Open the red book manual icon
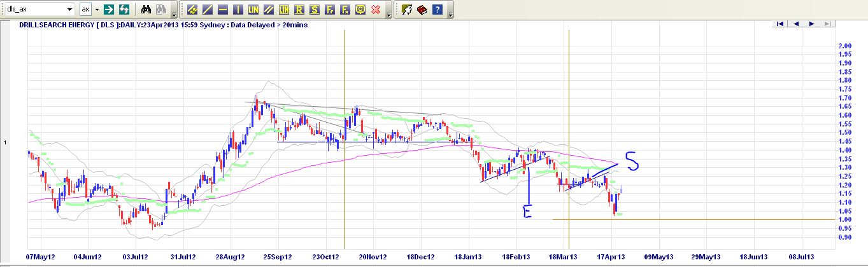868x267 pixels. point(422,10)
